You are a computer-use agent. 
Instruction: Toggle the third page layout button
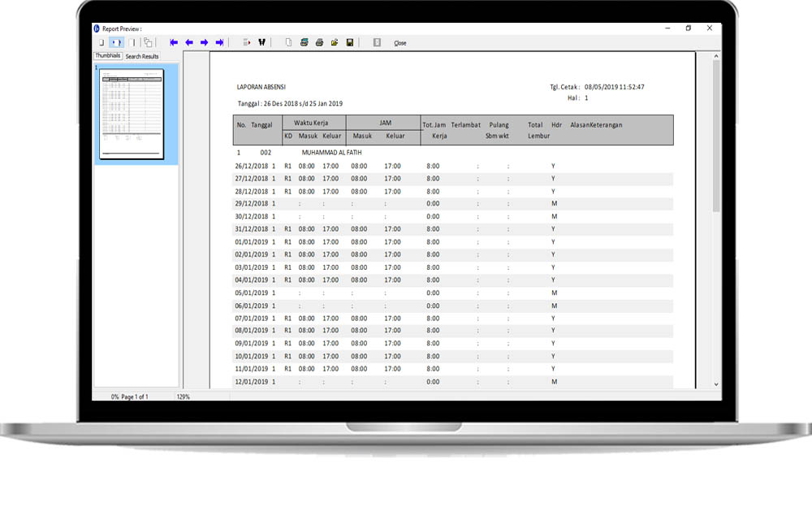pos(132,42)
